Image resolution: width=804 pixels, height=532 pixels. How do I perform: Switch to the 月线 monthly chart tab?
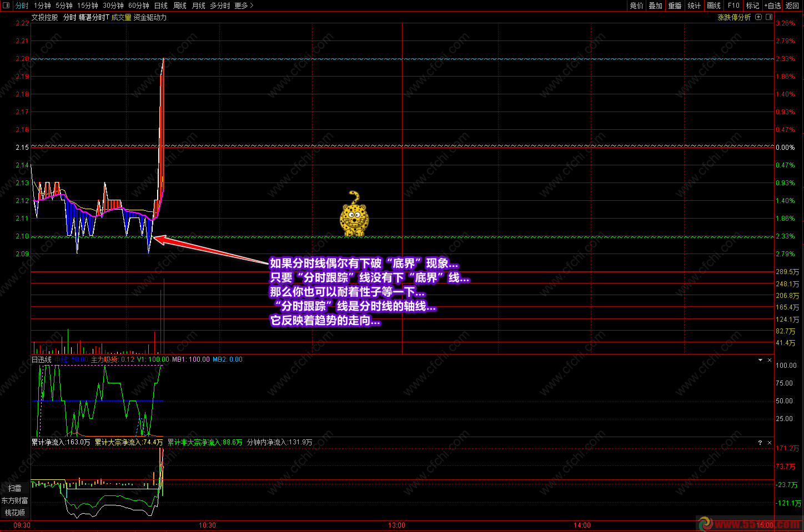click(199, 6)
